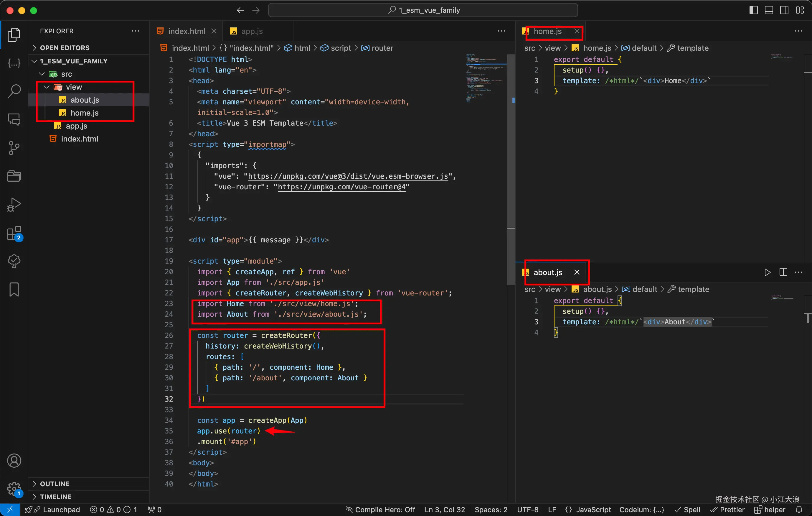Click the 1_esm_vue_family command center search field

tap(422, 10)
